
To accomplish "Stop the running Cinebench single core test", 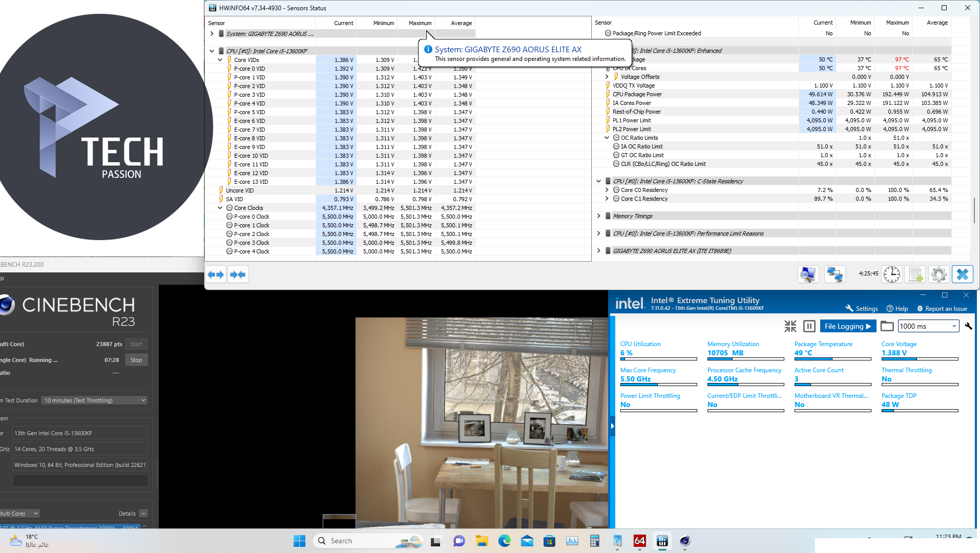I will pyautogui.click(x=136, y=360).
